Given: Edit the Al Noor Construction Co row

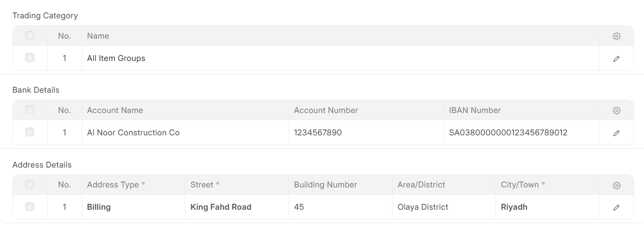Looking at the screenshot, I should click(x=616, y=133).
